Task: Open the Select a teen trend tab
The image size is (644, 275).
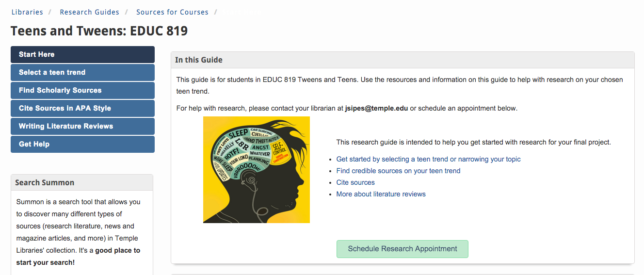Action: [82, 72]
